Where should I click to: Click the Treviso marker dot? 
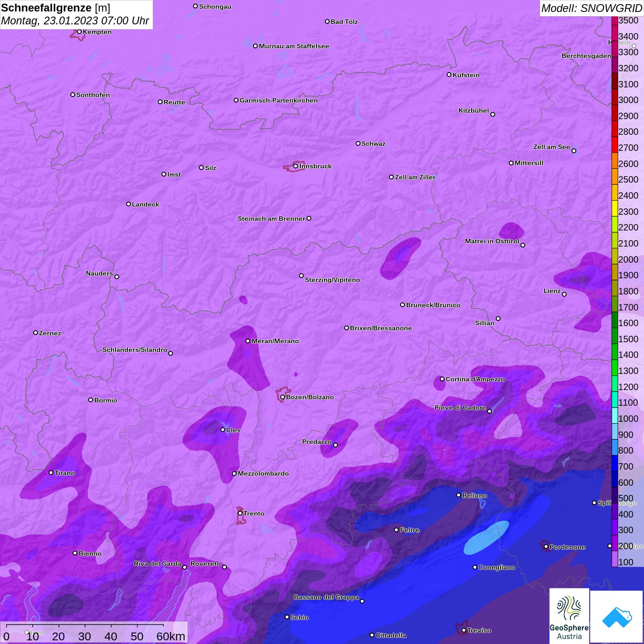tap(464, 630)
